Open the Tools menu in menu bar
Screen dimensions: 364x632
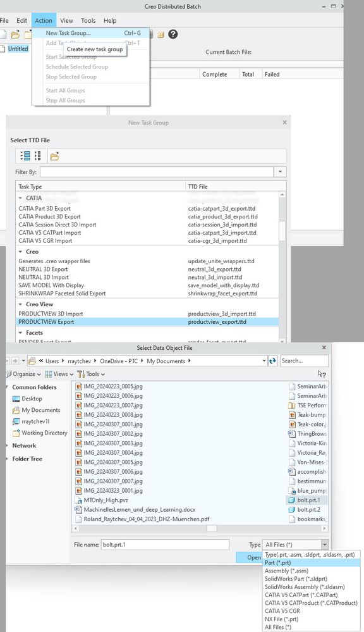coord(88,20)
